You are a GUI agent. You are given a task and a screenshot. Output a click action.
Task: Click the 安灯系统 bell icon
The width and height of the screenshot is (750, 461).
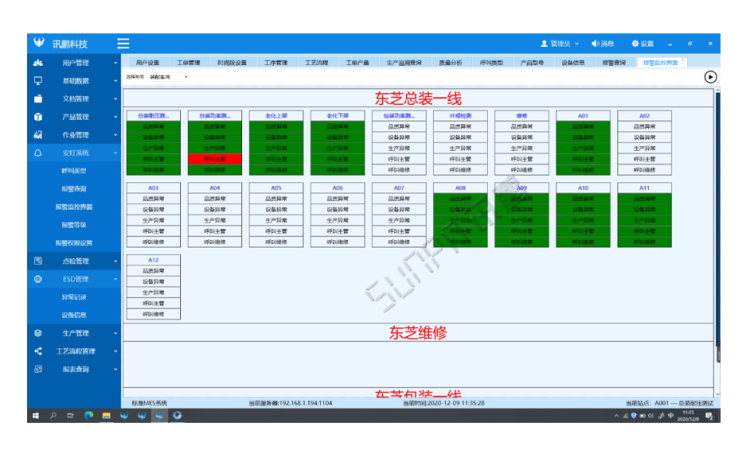tap(38, 153)
